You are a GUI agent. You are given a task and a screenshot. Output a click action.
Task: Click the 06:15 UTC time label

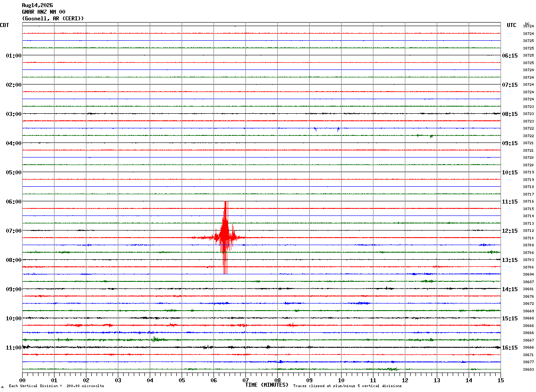[509, 56]
